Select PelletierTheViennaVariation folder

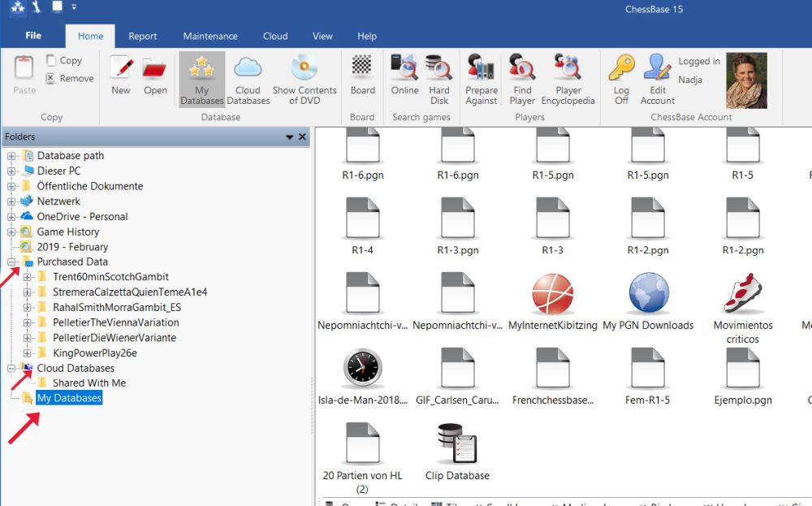[x=116, y=322]
